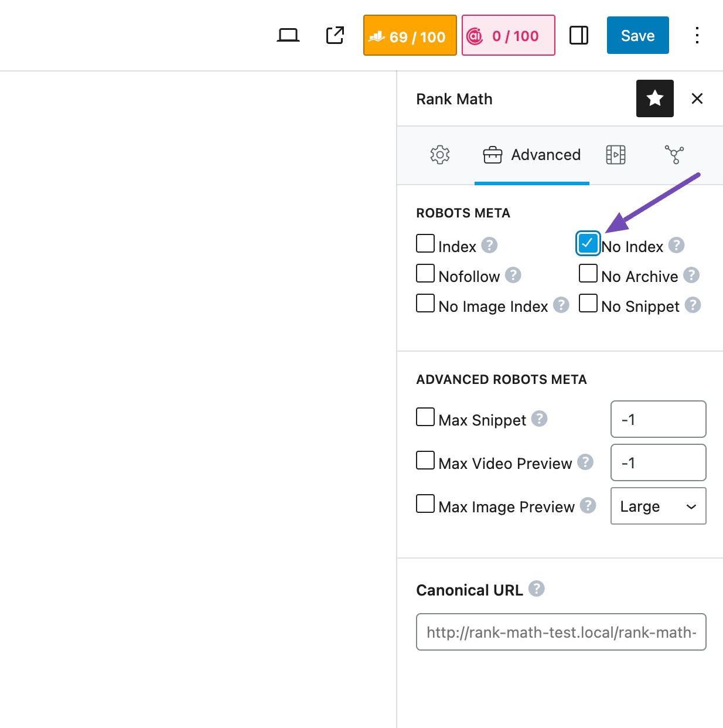Click the view post external link icon
This screenshot has width=723, height=728.
[335, 36]
